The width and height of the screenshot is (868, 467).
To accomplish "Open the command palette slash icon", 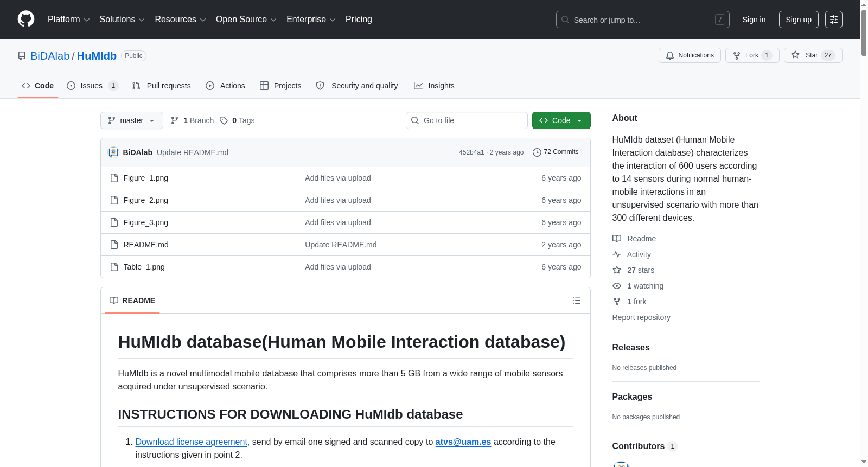I will [720, 20].
